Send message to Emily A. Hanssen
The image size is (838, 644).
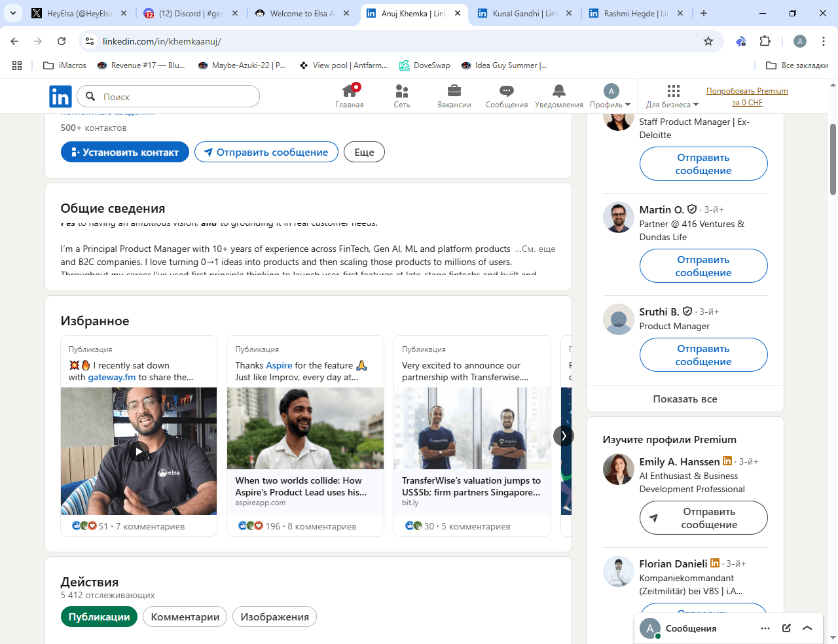tap(703, 518)
